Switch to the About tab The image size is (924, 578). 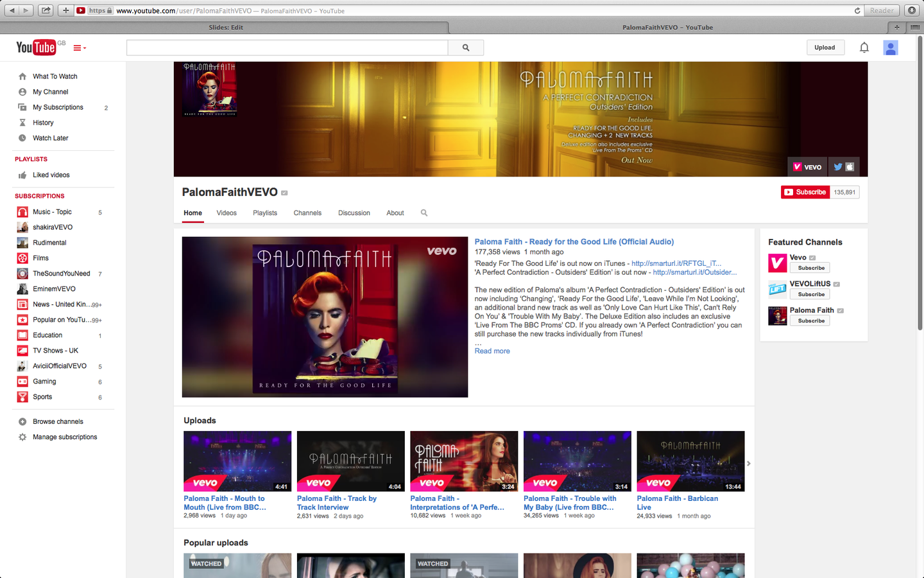(395, 213)
